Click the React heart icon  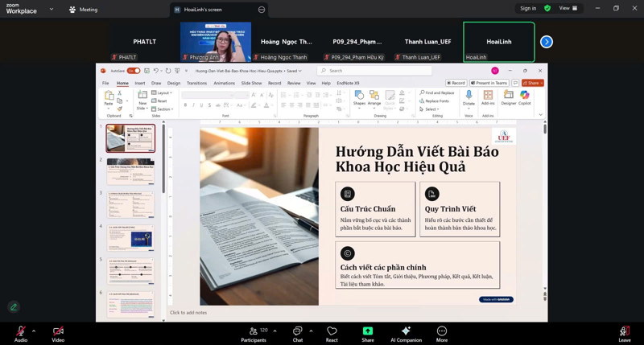[332, 331]
